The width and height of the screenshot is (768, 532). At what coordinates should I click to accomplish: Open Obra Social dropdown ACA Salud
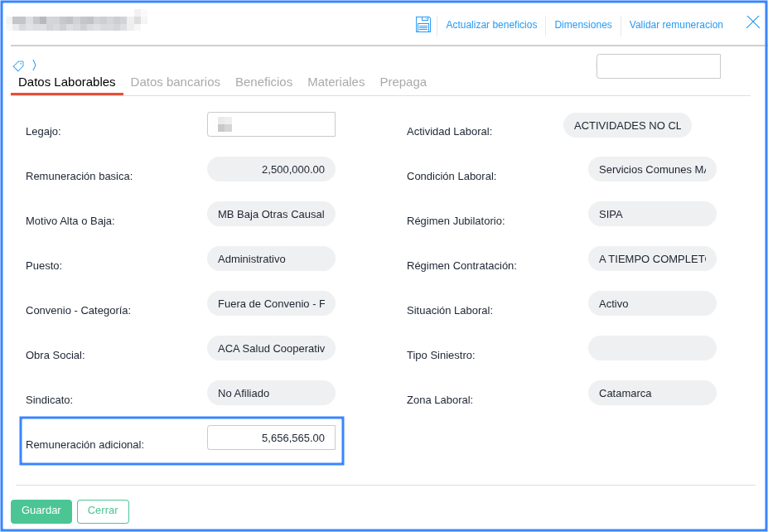(x=272, y=348)
